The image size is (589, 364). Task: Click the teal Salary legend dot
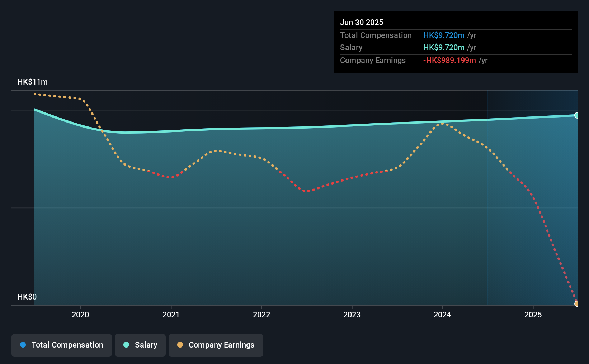click(x=126, y=345)
